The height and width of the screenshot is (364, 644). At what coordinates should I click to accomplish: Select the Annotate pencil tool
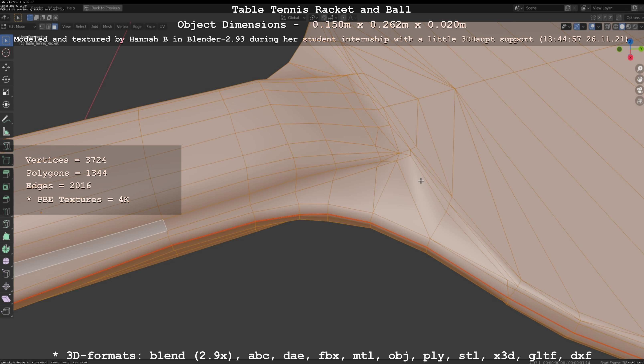pos(6,119)
